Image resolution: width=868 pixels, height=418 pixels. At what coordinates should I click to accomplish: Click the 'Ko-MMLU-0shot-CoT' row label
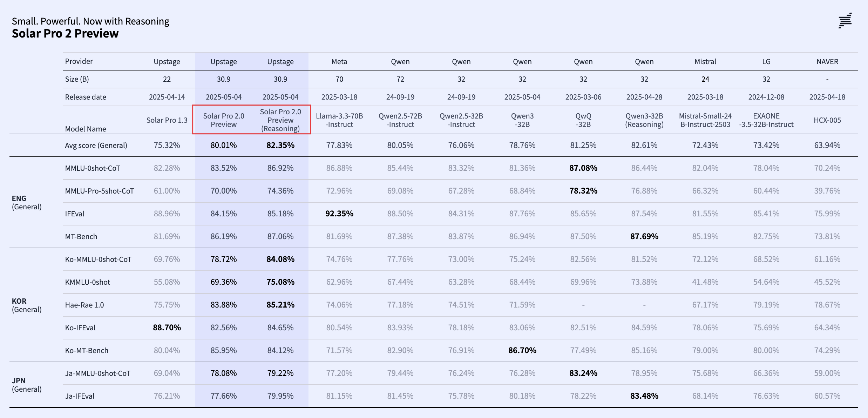(98, 259)
